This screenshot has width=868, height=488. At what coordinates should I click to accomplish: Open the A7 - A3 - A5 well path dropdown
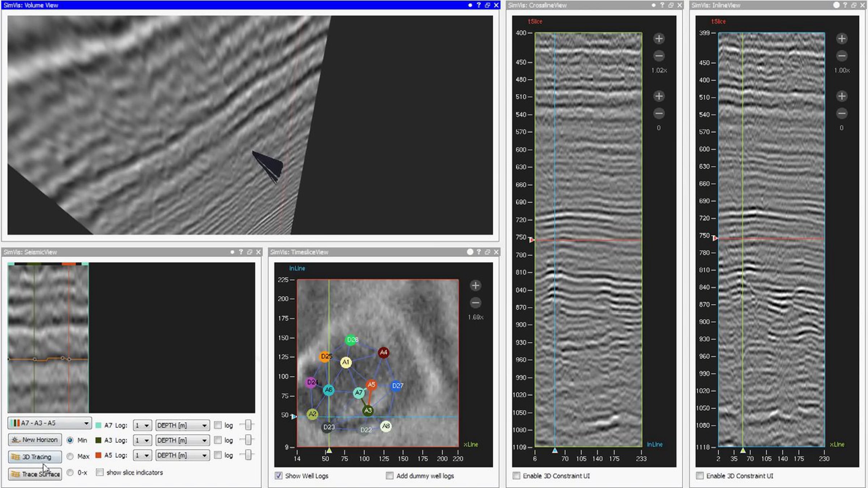pyautogui.click(x=50, y=423)
